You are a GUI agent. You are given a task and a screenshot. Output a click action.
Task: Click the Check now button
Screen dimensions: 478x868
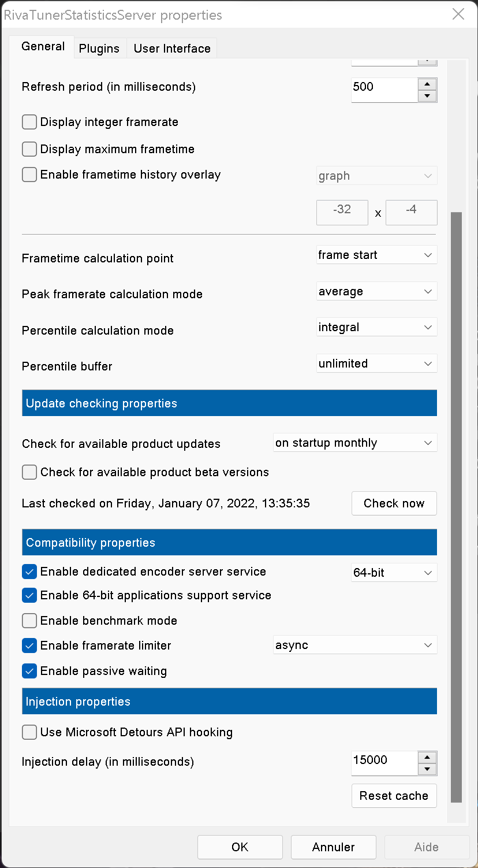[394, 503]
